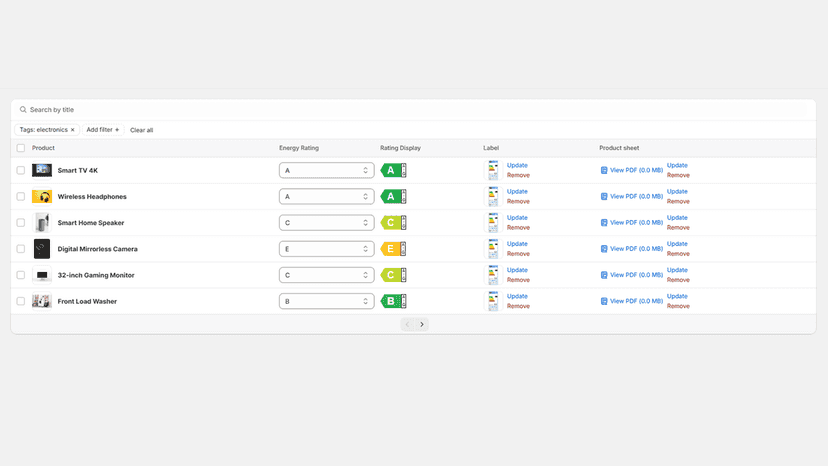
Task: Open energy rating dropdown for Front Load Washer
Action: coord(326,301)
